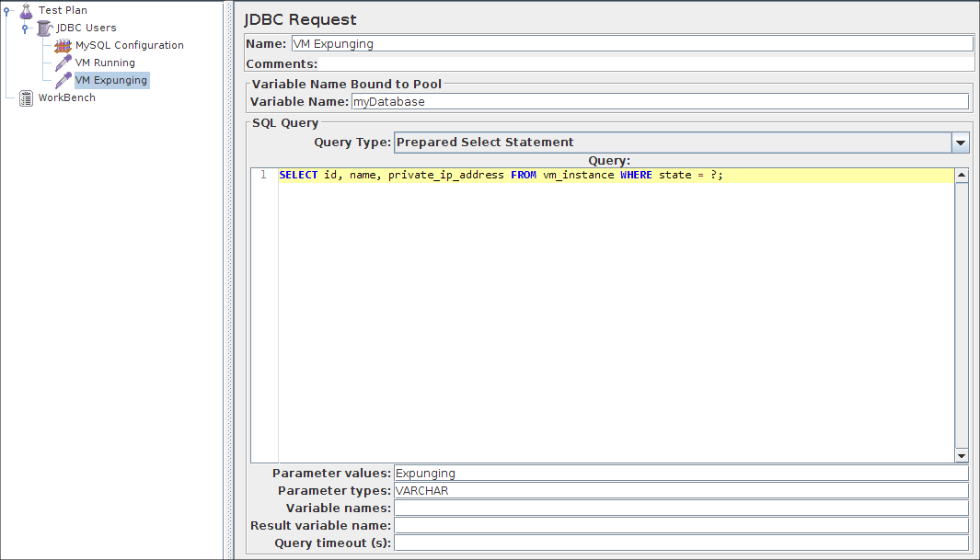Click the VM Running sampler pipette icon
Viewport: 980px width, 560px height.
[63, 63]
